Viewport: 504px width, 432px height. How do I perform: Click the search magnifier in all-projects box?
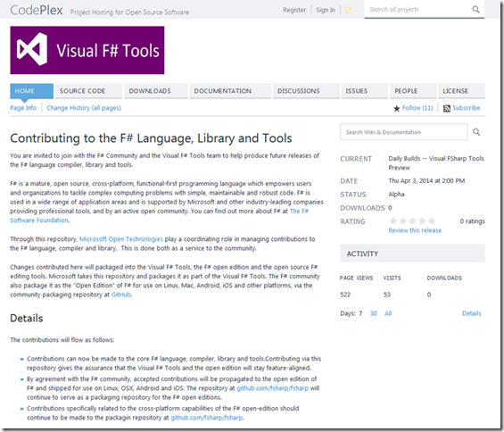coord(476,9)
